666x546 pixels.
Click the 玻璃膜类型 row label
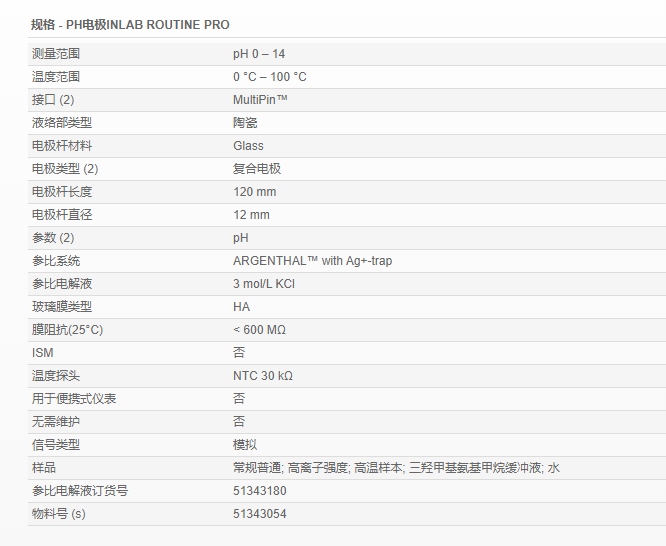pos(62,307)
